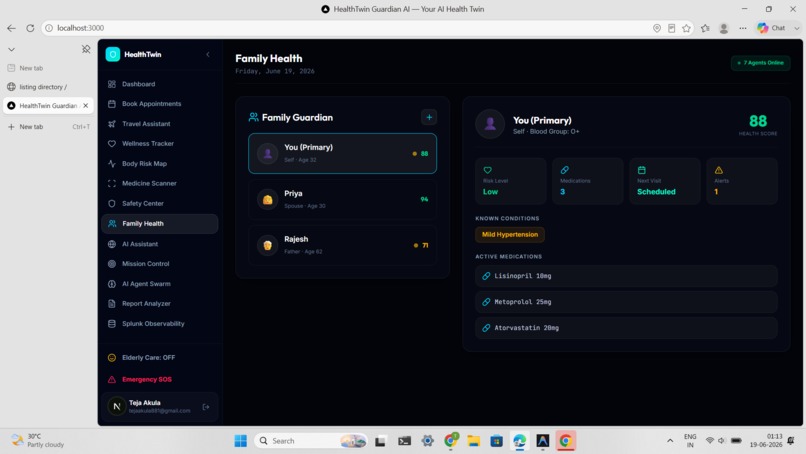Click the Medications pill icon card
Image resolution: width=806 pixels, height=454 pixels.
(x=588, y=181)
